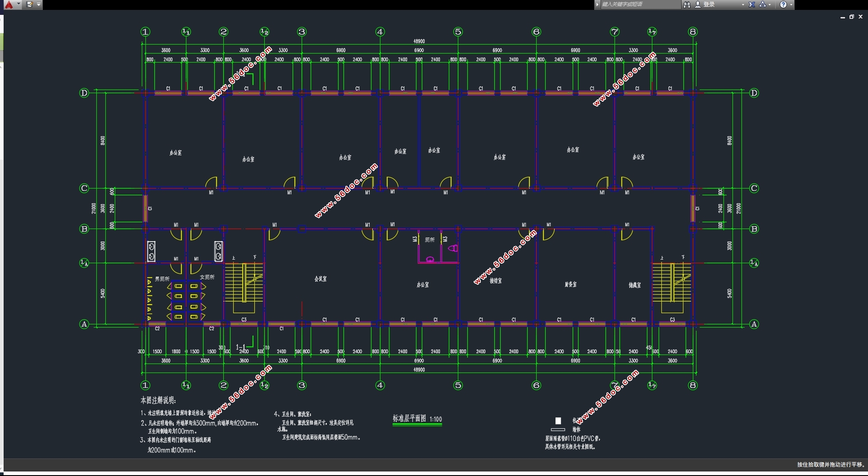Image resolution: width=868 pixels, height=476 pixels.
Task: Select the 会议室 room label in drawing
Action: (321, 279)
